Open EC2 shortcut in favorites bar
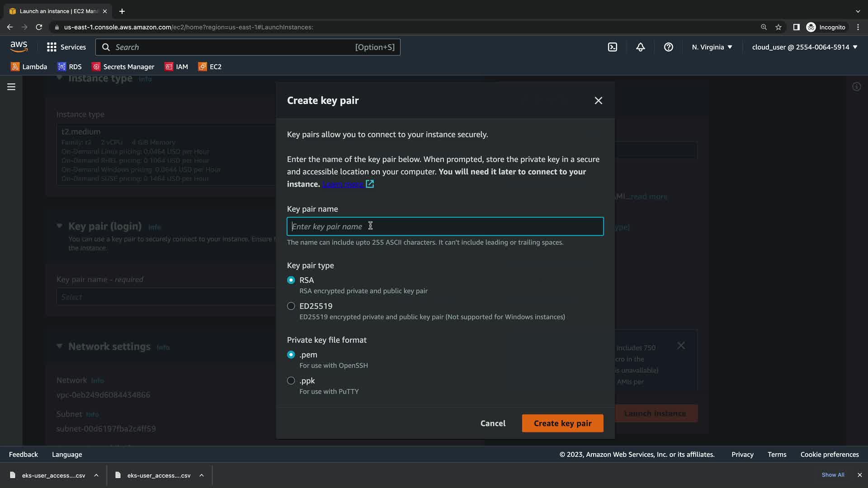Screen dimensions: 868x488 tap(210, 66)
